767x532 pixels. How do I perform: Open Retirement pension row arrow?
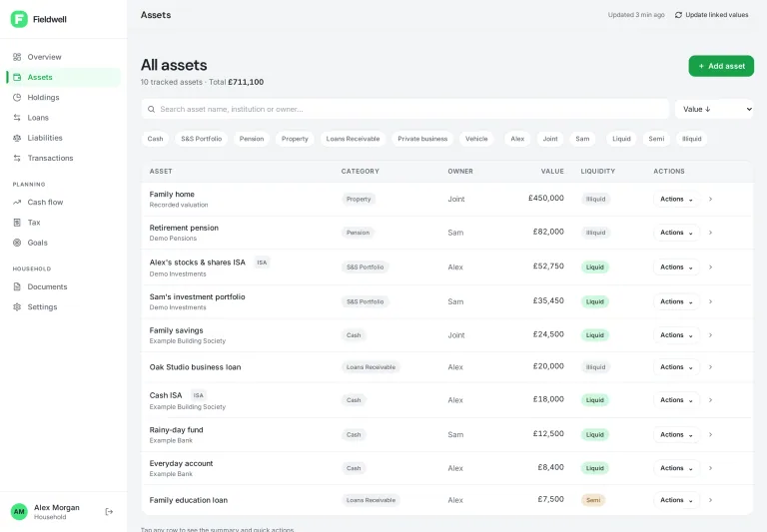point(710,233)
